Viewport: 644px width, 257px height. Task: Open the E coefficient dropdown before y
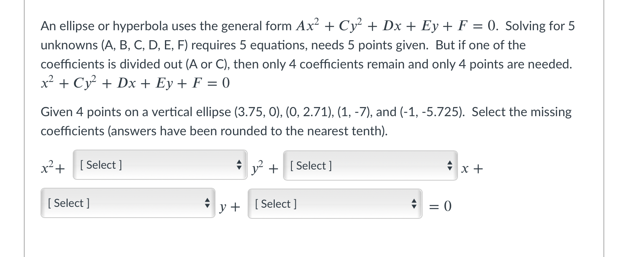127,203
